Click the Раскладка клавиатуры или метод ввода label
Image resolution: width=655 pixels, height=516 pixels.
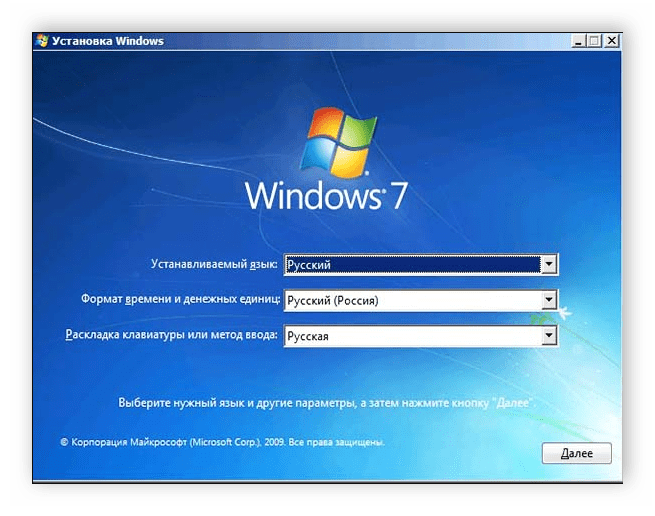pos(171,335)
